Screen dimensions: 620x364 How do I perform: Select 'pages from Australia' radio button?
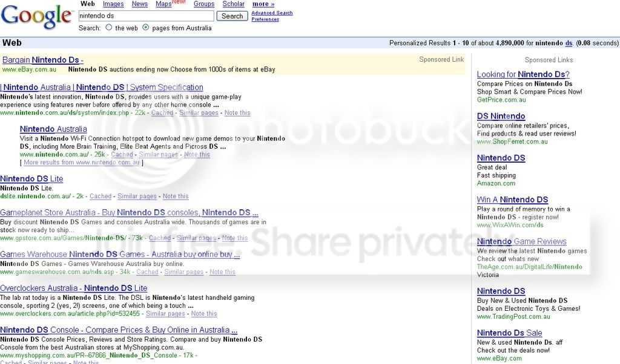click(145, 28)
